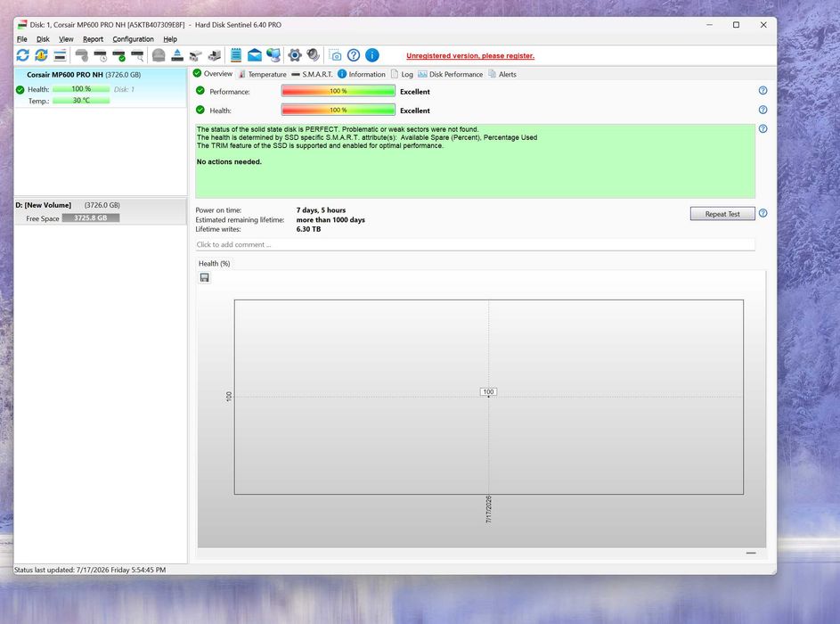Click the blue info circle toolbar icon
840x624 pixels.
372,55
